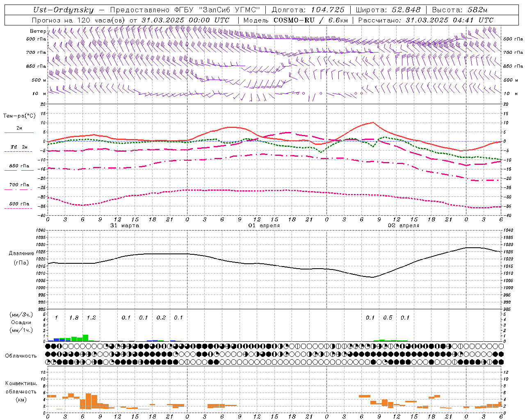Click the station name Ust-Ordynsky in the header
Screen dimensions: 525x420
coord(63,10)
